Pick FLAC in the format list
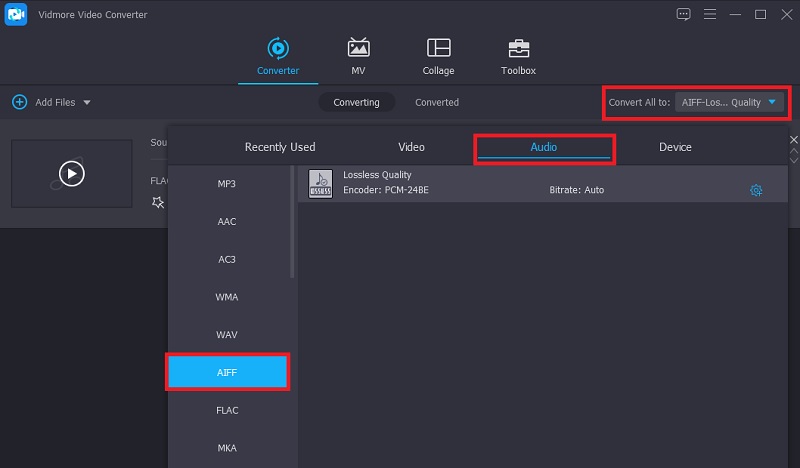 pos(227,410)
